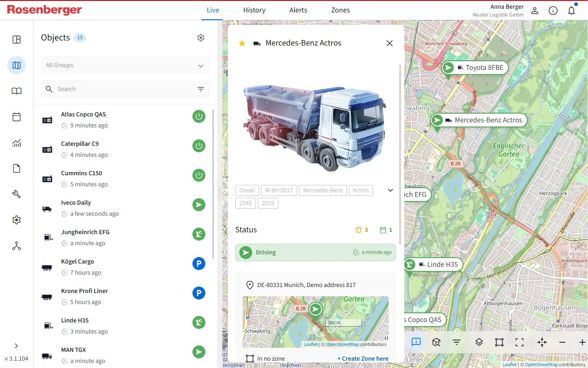Select Linde H35 in object list
Viewport: 588px width, 368px height.
(x=123, y=326)
